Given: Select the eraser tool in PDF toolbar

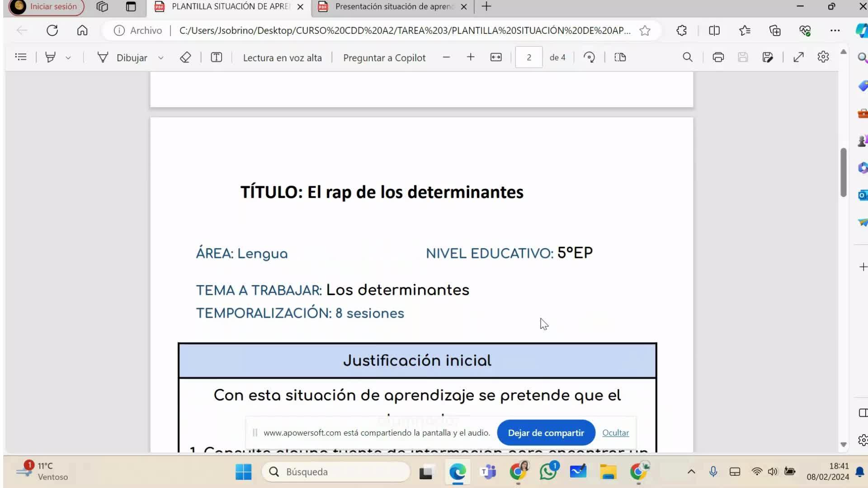Looking at the screenshot, I should coord(185,57).
